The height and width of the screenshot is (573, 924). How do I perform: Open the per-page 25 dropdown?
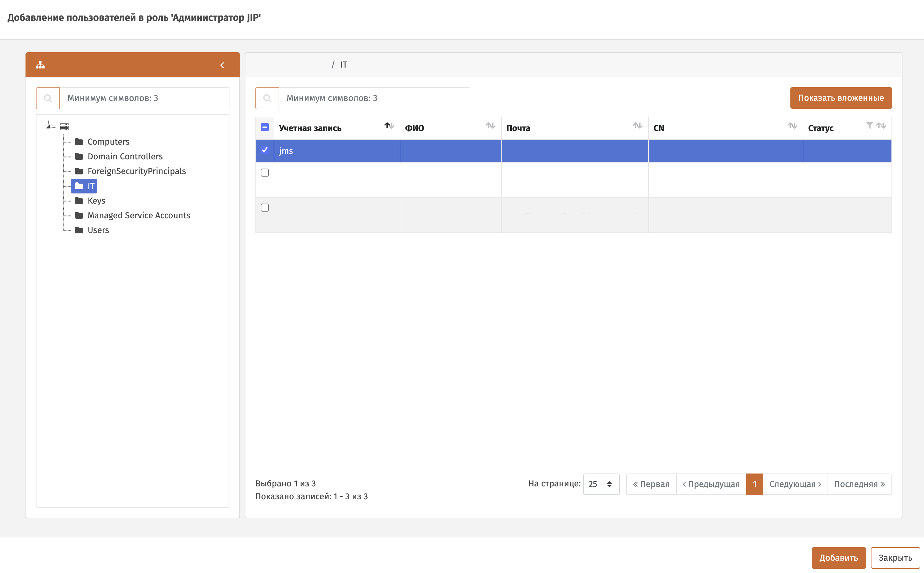click(x=601, y=484)
